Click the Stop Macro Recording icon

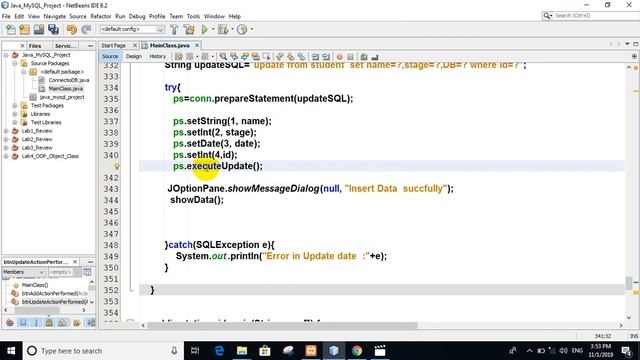pyautogui.click(x=350, y=56)
